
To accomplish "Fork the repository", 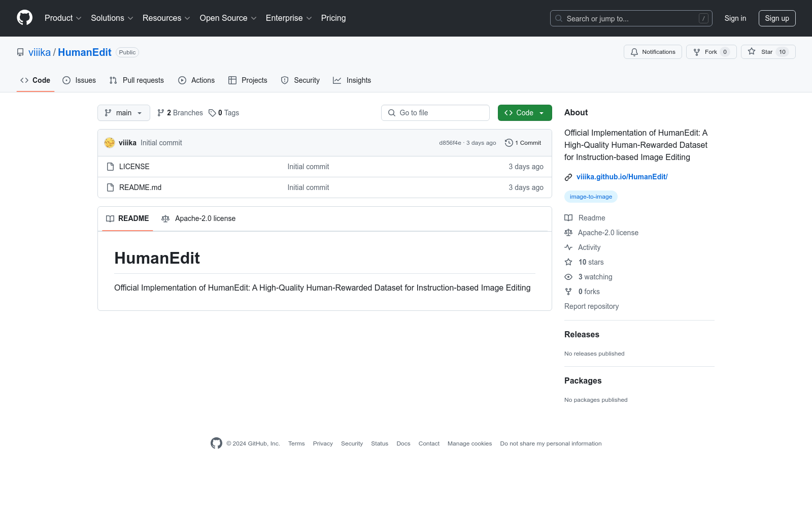I will 711,52.
